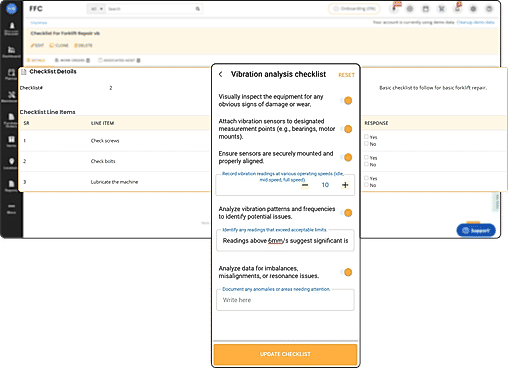Click the Edit button for checklist
Image resolution: width=508 pixels, height=368 pixels.
pos(37,45)
